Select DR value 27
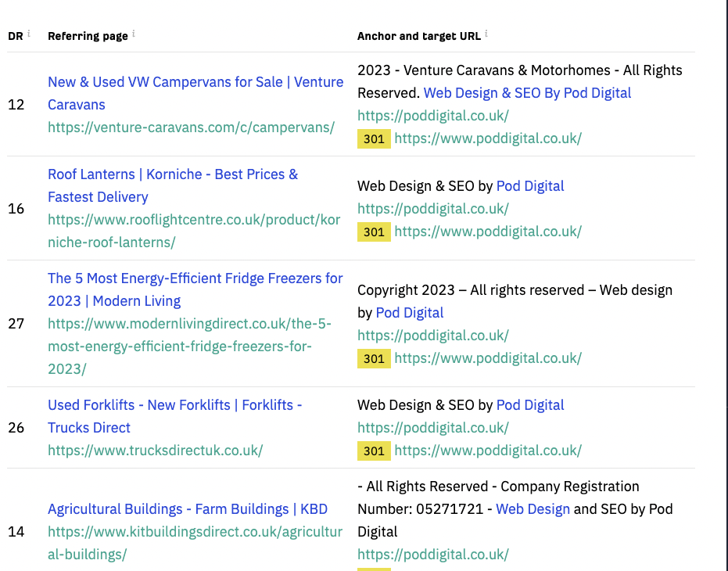728x571 pixels. [16, 323]
